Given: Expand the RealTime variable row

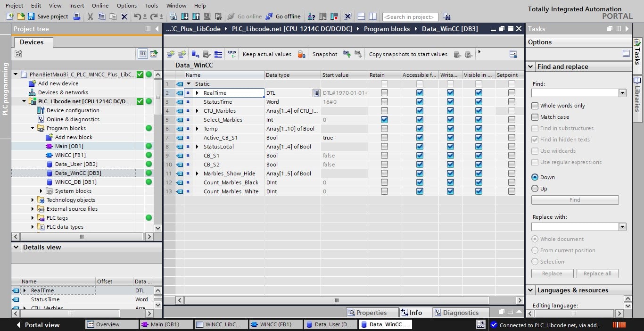Looking at the screenshot, I should [x=198, y=93].
